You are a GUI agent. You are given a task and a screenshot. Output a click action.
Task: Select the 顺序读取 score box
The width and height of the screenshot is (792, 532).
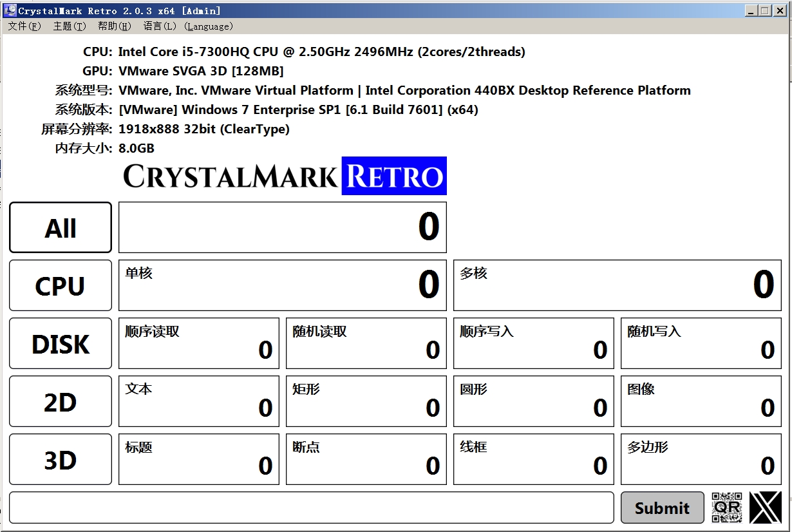(x=199, y=343)
